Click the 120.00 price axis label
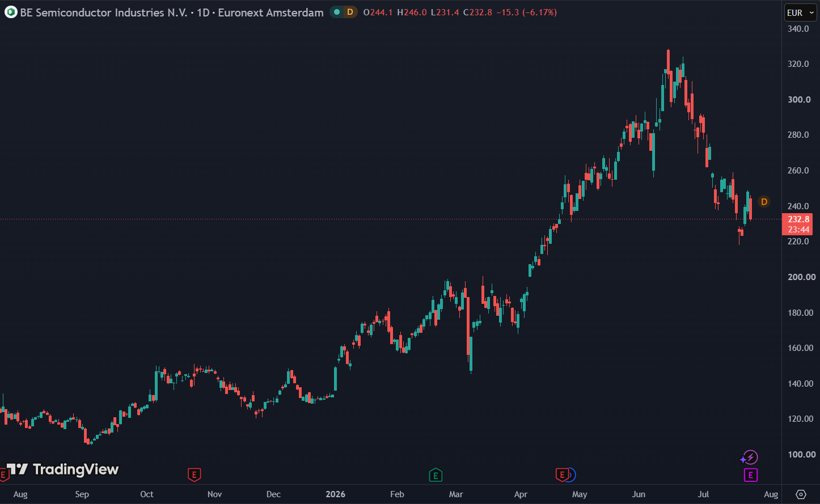 click(800, 419)
